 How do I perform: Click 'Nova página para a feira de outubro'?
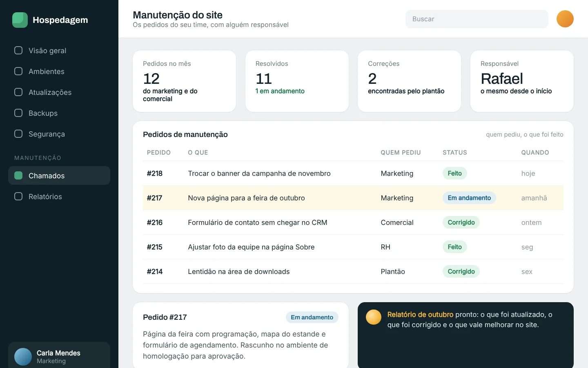coord(246,198)
